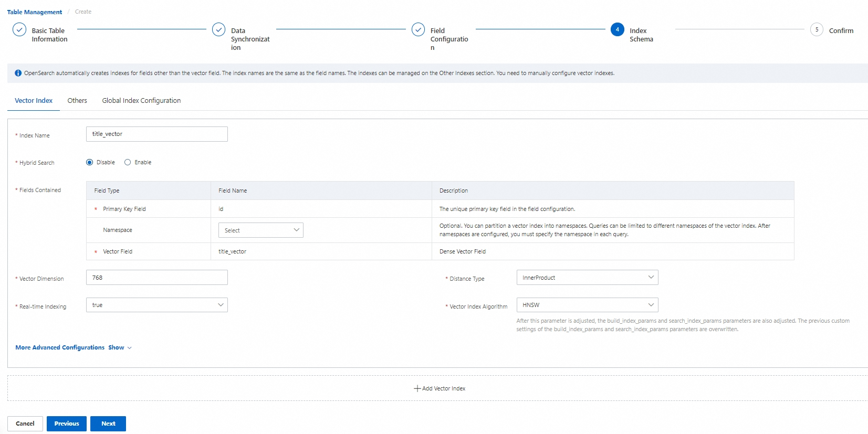
Task: Click the plus icon for Add Vector Index
Action: coord(417,388)
